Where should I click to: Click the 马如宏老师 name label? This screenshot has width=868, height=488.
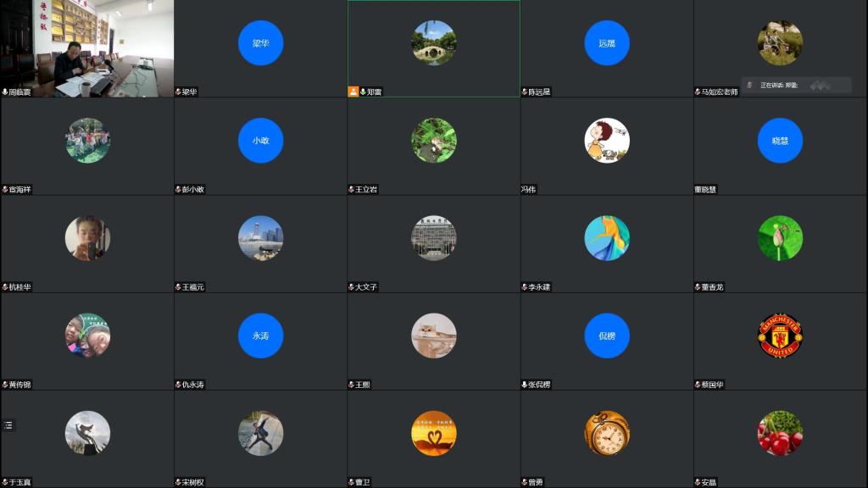(719, 91)
